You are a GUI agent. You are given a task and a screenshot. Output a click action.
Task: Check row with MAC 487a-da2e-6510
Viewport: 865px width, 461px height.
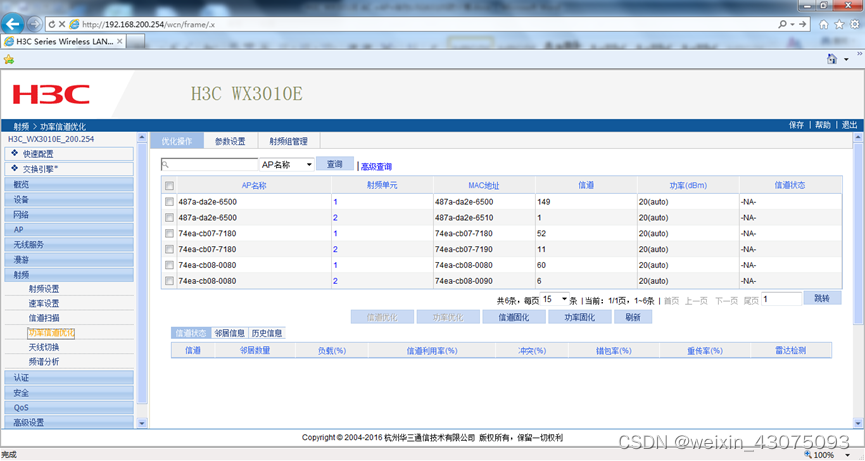click(169, 218)
